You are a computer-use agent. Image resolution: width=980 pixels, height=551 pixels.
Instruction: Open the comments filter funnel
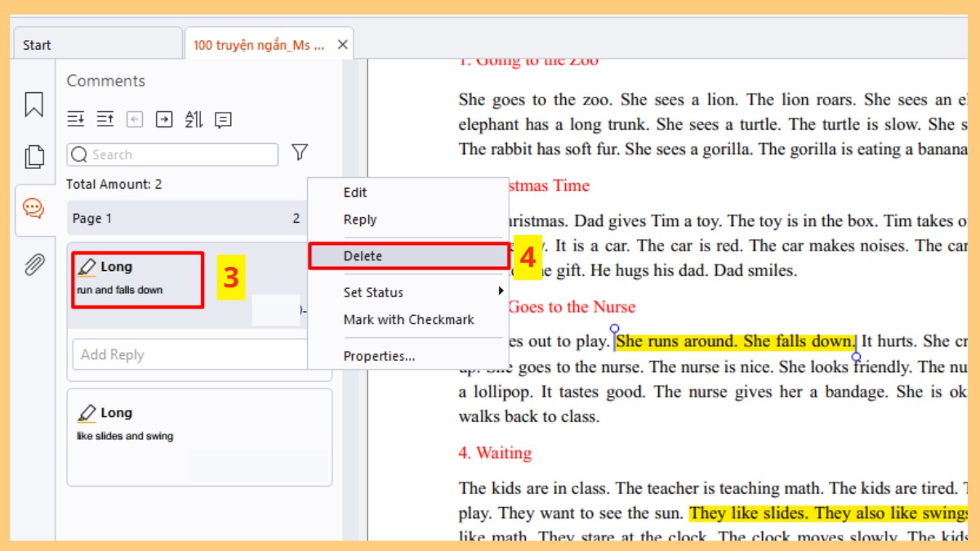[300, 153]
